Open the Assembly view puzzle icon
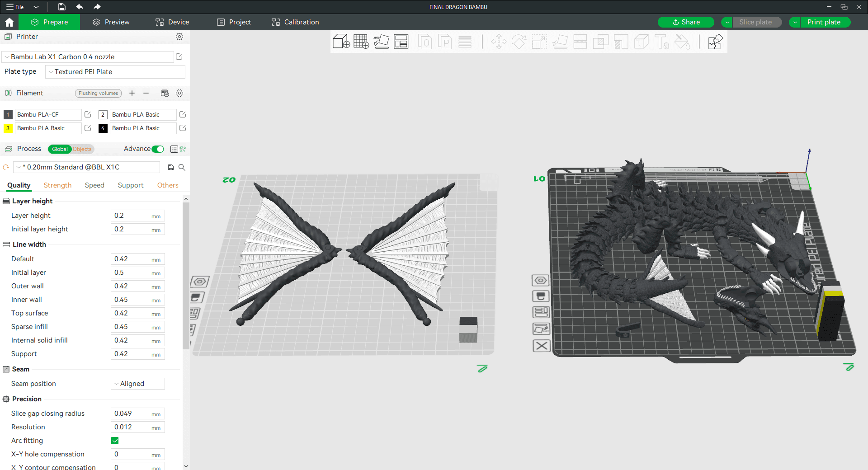 point(715,42)
